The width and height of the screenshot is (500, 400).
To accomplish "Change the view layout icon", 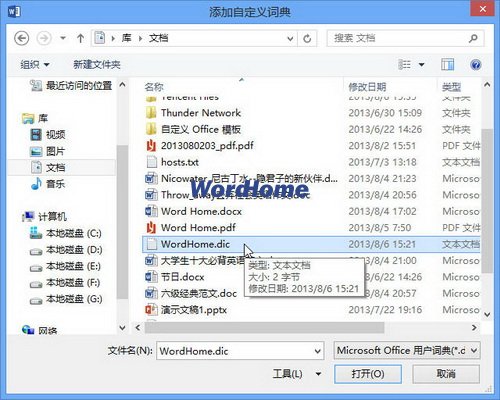I will [404, 64].
